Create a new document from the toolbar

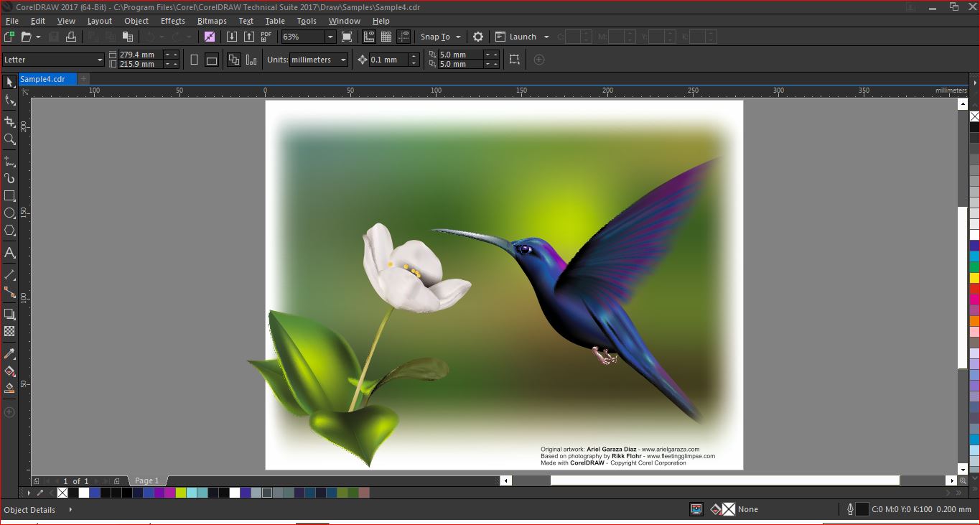[9, 37]
